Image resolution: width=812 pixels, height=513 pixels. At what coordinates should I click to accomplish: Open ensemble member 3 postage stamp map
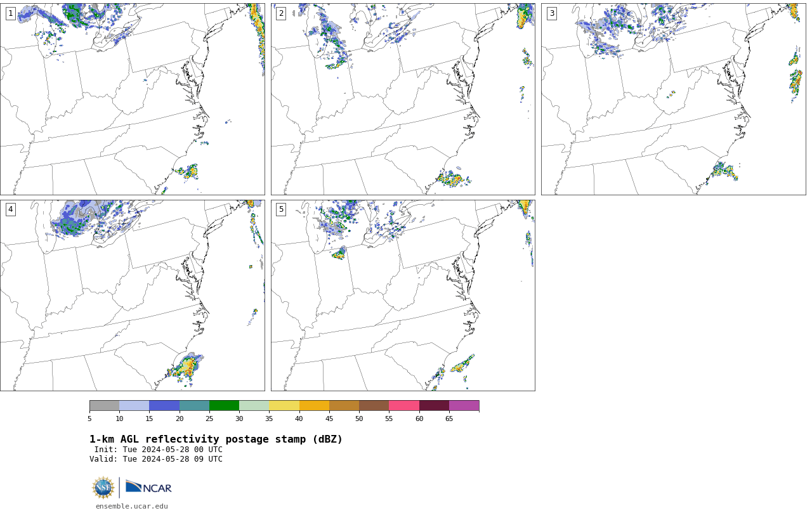[673, 99]
